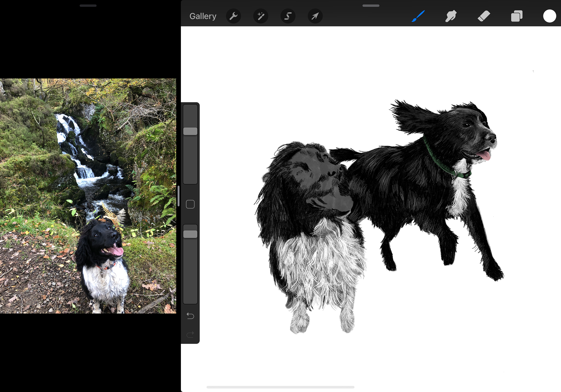Tap the home indicator bar below canvas

280,387
